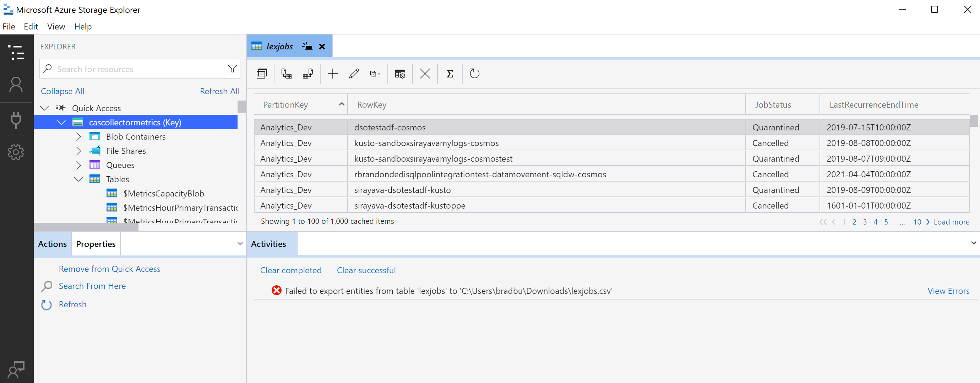Refresh the lexjobs table data
This screenshot has width=980, height=383.
coord(474,74)
